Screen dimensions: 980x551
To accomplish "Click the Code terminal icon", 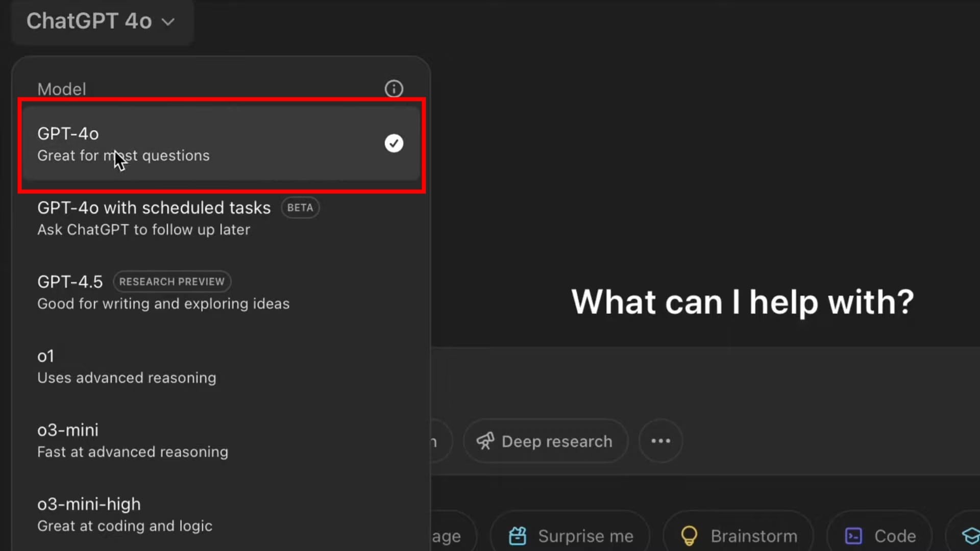I will coord(854,536).
